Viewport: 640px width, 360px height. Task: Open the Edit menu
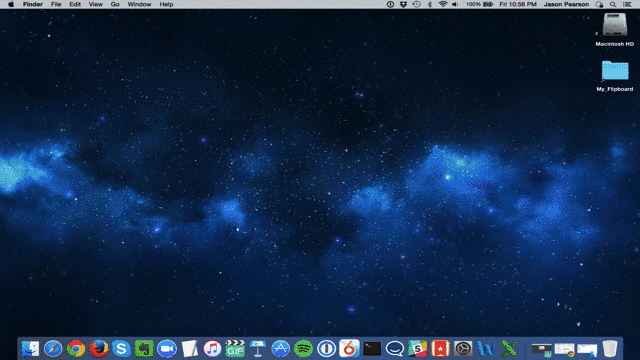[75, 4]
